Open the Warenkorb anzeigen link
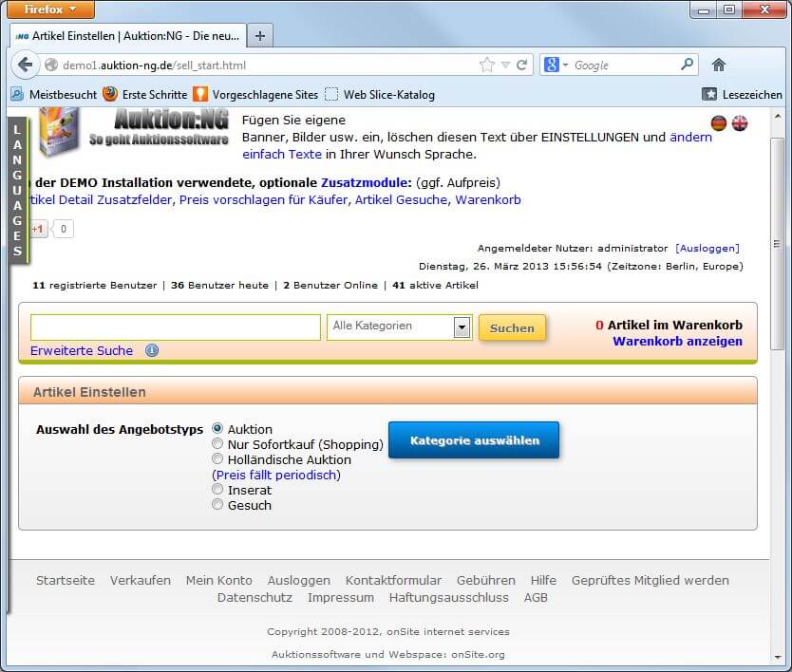Viewport: 792px width, 672px height. (677, 342)
